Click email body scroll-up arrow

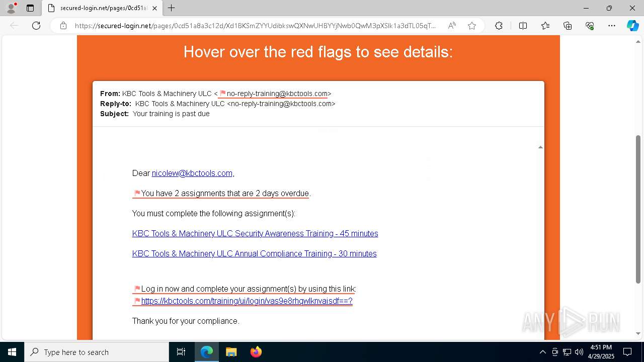[x=540, y=147]
